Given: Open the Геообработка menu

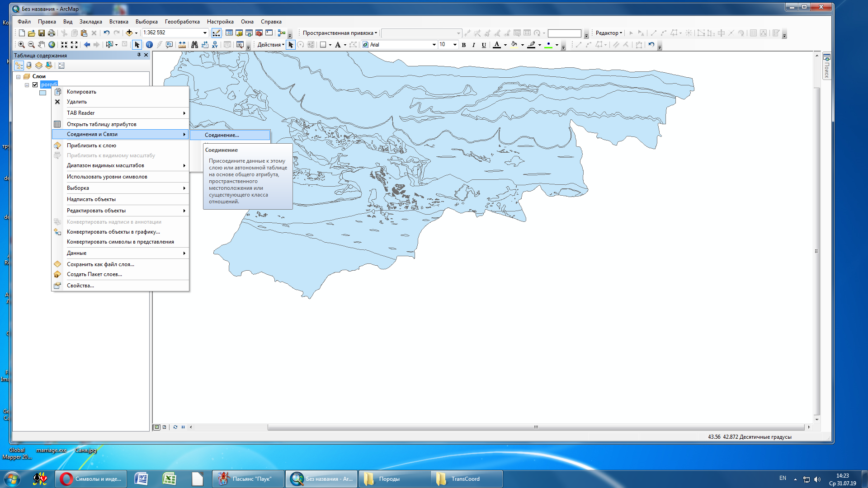Looking at the screenshot, I should tap(182, 22).
